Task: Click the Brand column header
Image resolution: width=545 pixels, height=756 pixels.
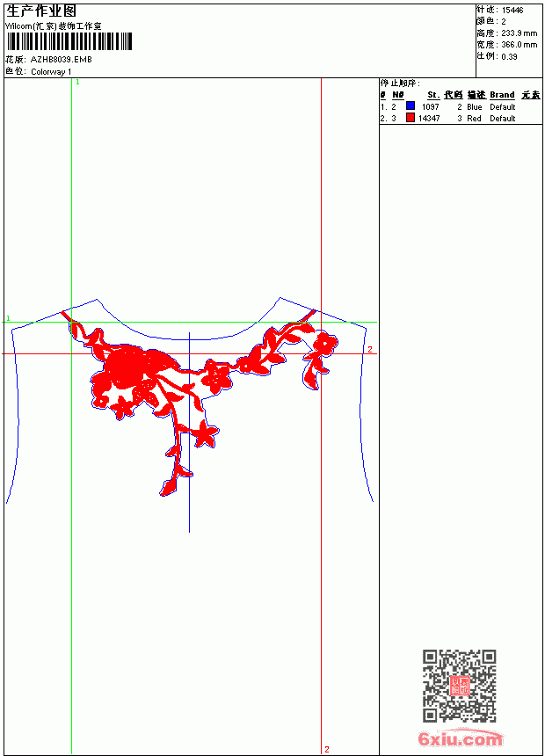Action: click(502, 95)
